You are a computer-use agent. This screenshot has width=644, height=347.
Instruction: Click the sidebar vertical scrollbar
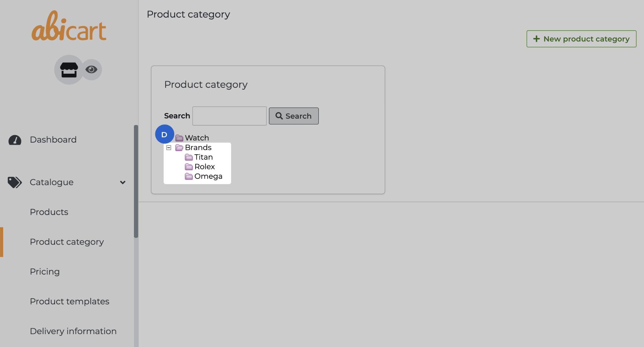[x=136, y=181]
